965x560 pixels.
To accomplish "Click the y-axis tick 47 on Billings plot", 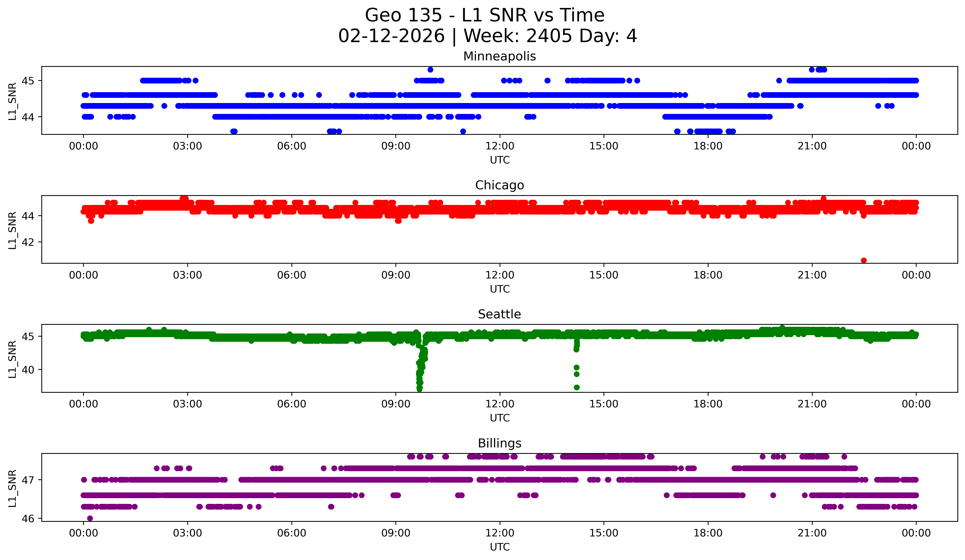I will click(28, 480).
